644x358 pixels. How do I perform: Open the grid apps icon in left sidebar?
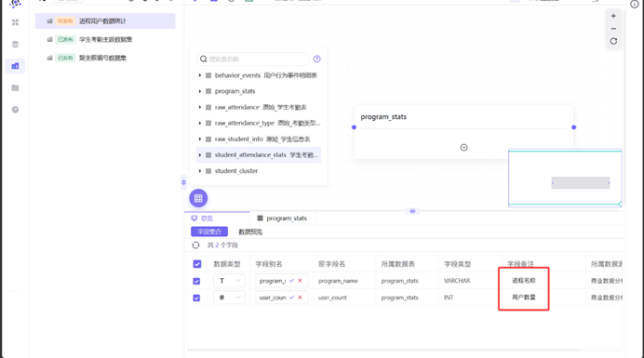(15, 22)
